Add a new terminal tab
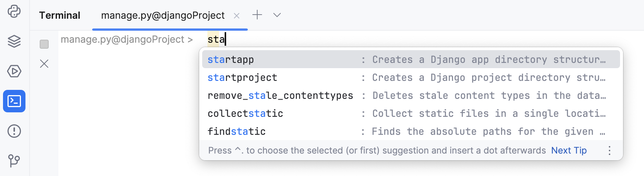Screen dimensions: 644x176 point(257,15)
